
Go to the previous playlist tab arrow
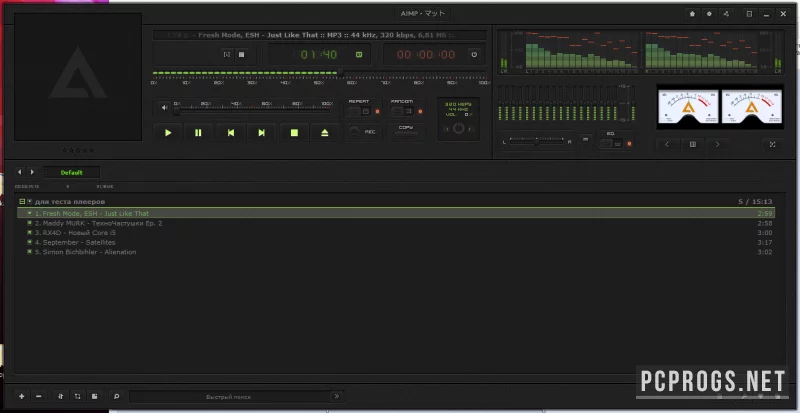coord(20,173)
